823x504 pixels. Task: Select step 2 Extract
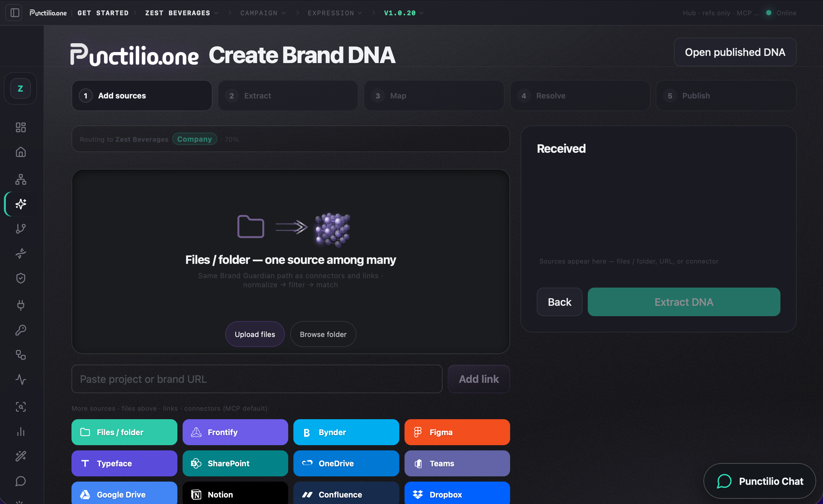click(288, 96)
